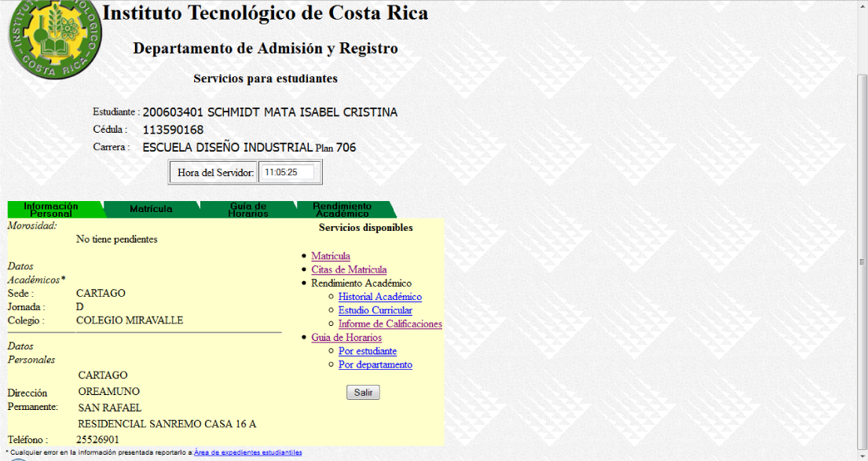Click the 'Morosidad:' label

pos(32,226)
